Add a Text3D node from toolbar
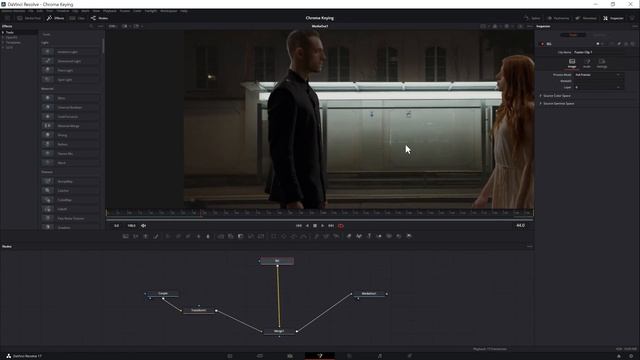The image size is (640, 360). 369,236
